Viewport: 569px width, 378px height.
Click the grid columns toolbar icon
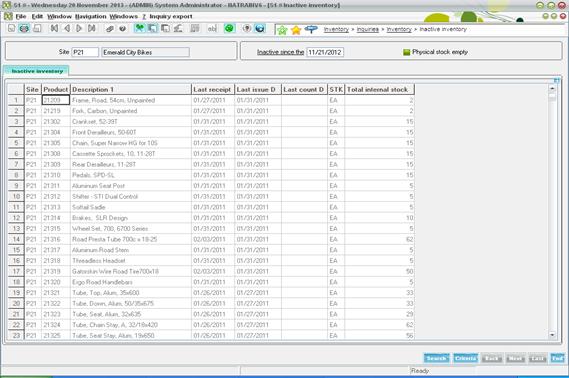click(x=195, y=28)
